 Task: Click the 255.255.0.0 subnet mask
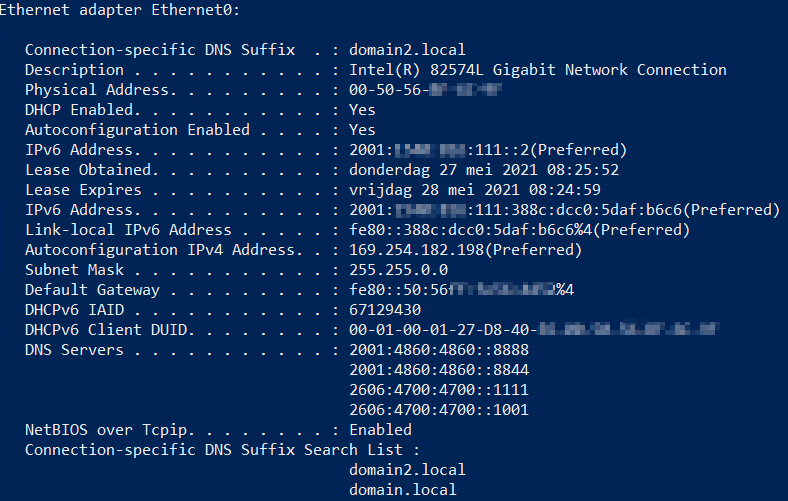pos(398,270)
